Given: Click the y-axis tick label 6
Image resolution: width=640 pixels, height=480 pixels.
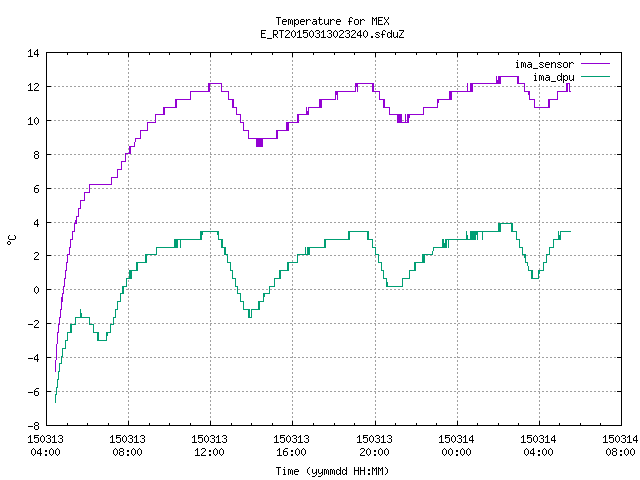Looking at the screenshot, I should [36, 189].
